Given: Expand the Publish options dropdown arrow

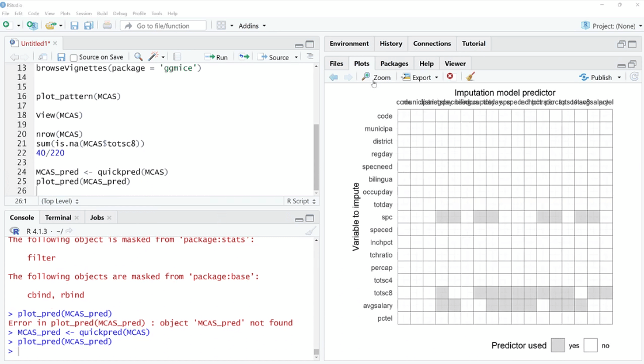Looking at the screenshot, I should [x=619, y=78].
